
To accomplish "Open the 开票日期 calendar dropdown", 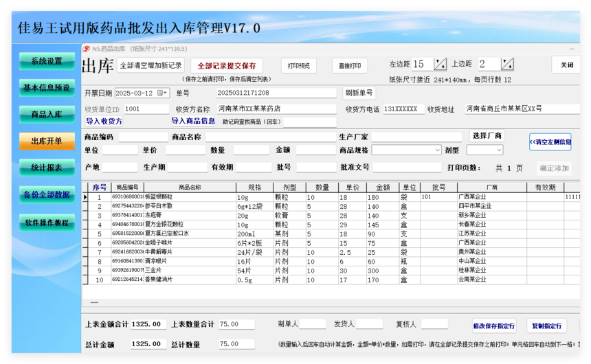I will point(161,93).
